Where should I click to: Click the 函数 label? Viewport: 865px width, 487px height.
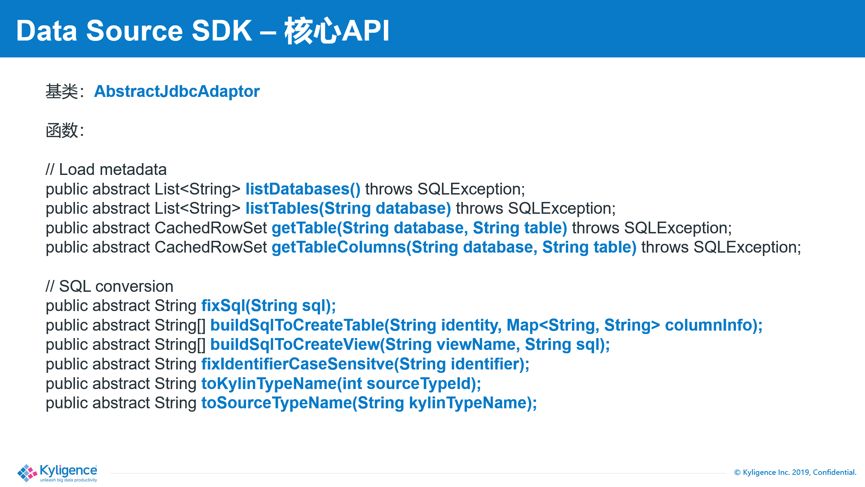coord(61,131)
